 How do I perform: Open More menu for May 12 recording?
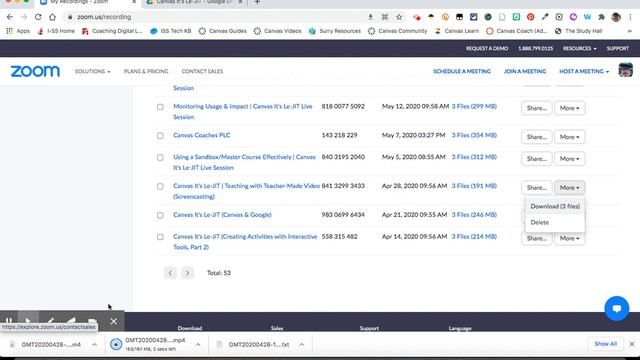tap(569, 108)
